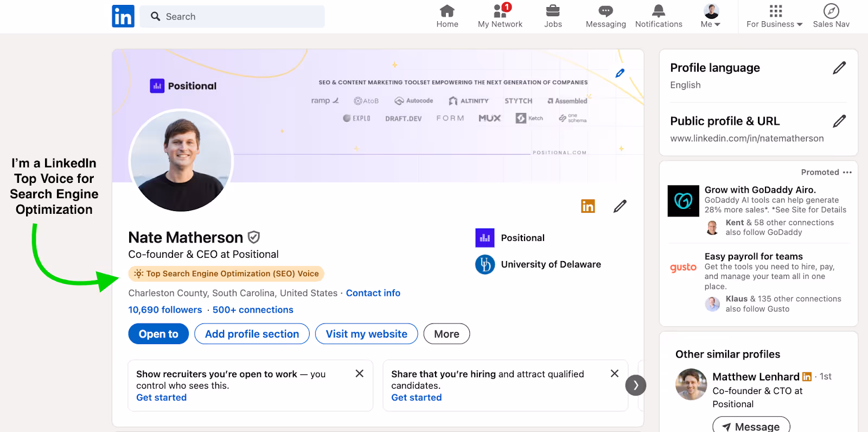The width and height of the screenshot is (868, 432).
Task: Click the LinkedIn logo
Action: (123, 16)
